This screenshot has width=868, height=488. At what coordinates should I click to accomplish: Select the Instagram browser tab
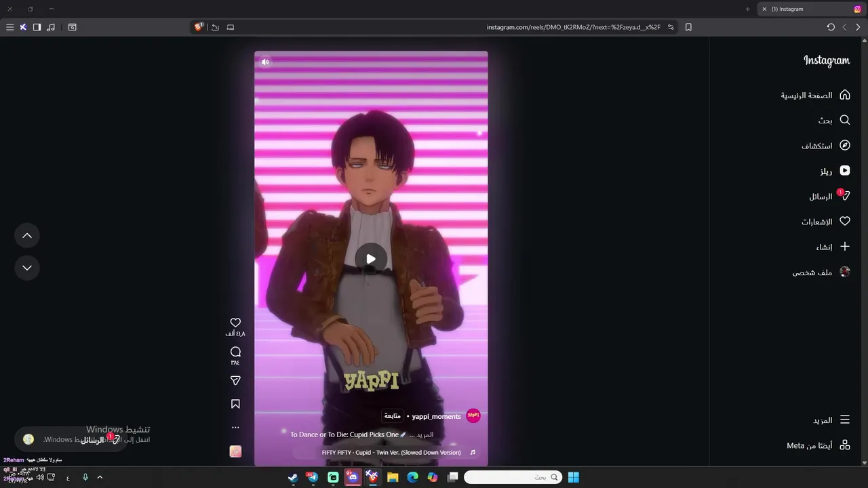[812, 9]
